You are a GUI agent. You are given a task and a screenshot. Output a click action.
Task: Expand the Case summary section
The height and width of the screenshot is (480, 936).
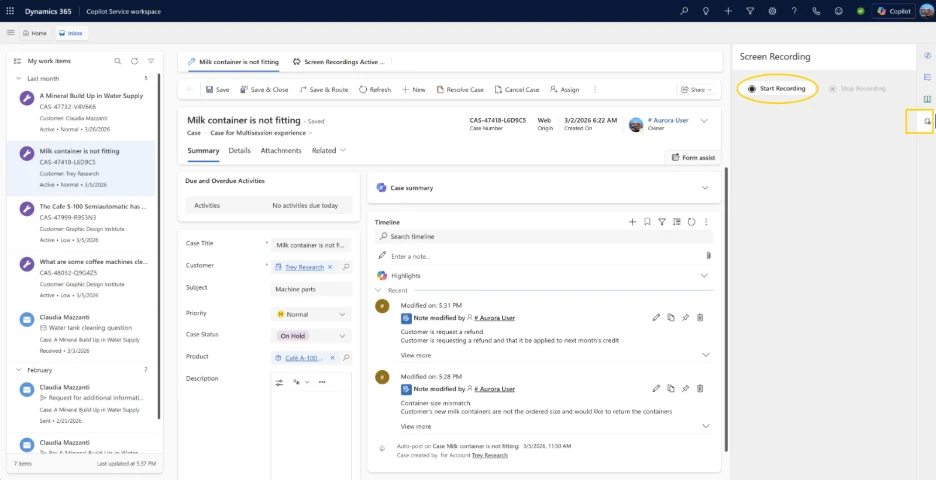704,187
